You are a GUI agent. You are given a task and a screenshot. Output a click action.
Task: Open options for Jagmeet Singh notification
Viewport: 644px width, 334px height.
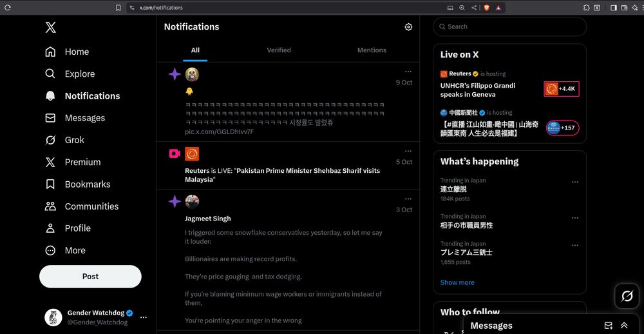[408, 199]
